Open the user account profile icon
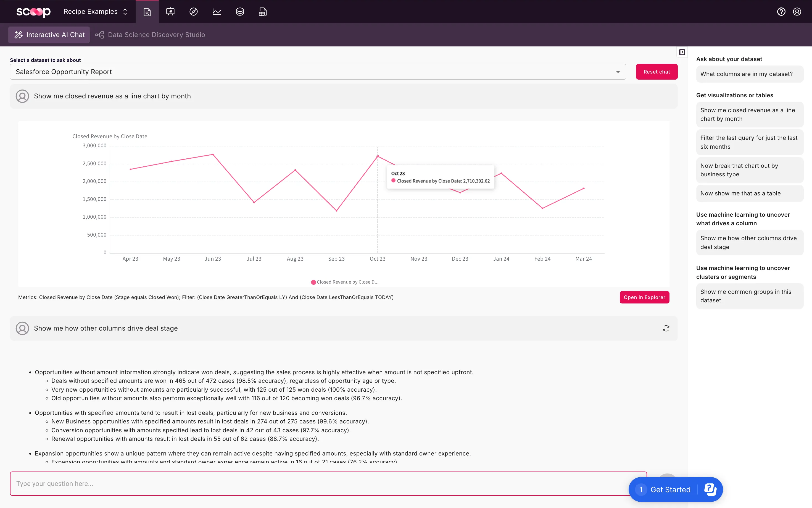 [x=797, y=12]
